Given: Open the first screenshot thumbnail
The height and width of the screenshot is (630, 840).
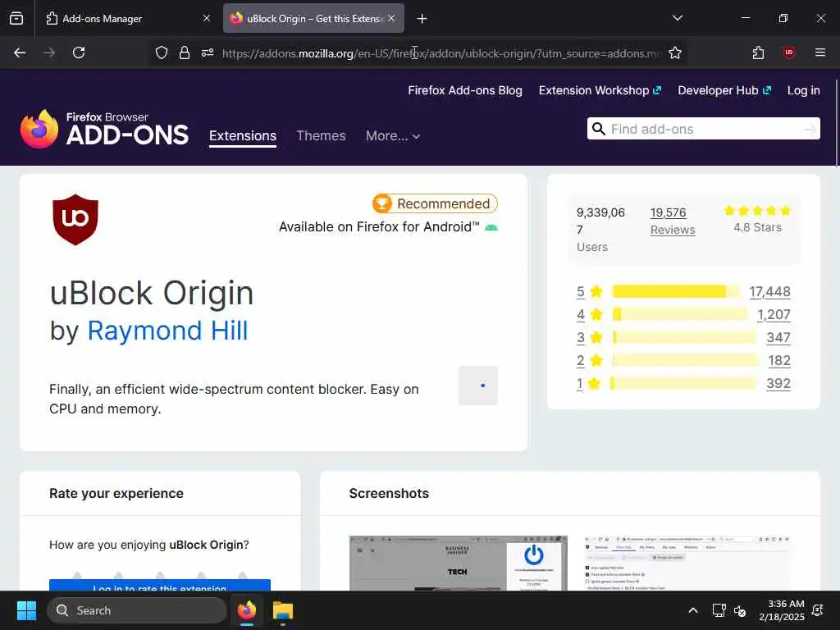Looking at the screenshot, I should (x=458, y=563).
